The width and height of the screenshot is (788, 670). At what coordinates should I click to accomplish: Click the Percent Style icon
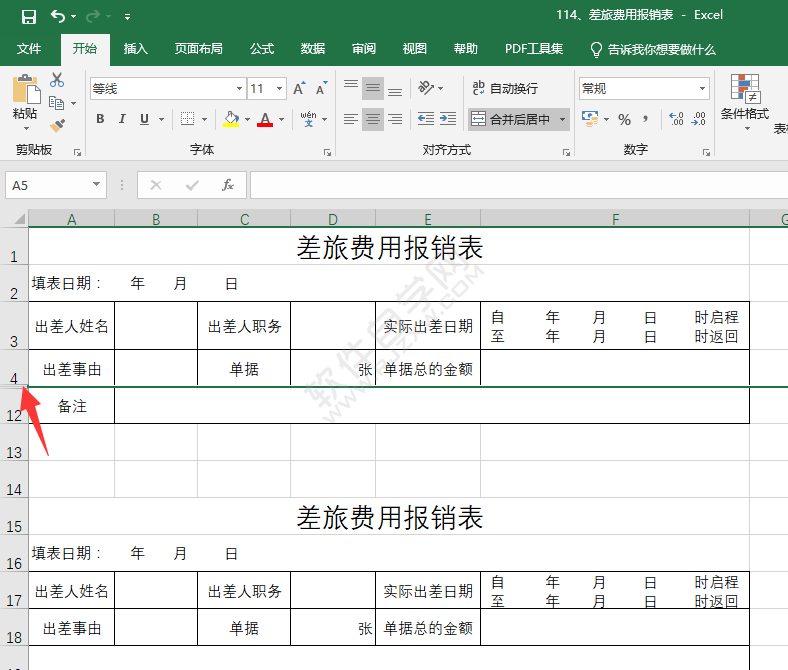pos(624,119)
